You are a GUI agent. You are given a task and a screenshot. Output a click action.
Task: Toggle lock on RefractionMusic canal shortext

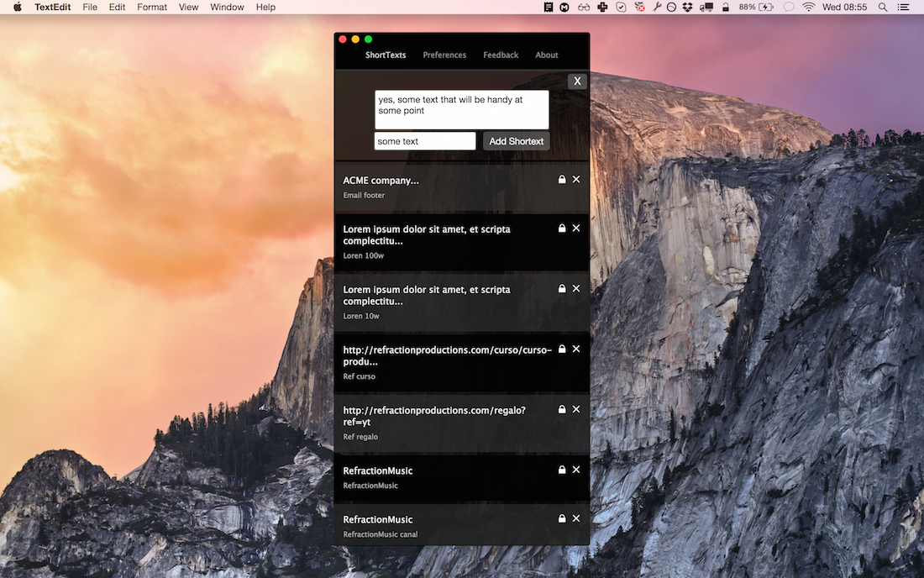pyautogui.click(x=562, y=518)
